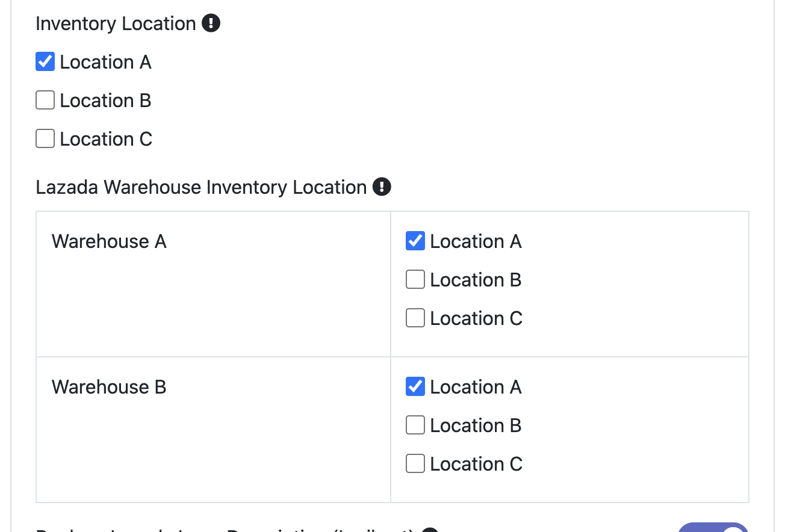Select Location C checkbox for Warehouse A
The image size is (785, 532).
pos(415,318)
